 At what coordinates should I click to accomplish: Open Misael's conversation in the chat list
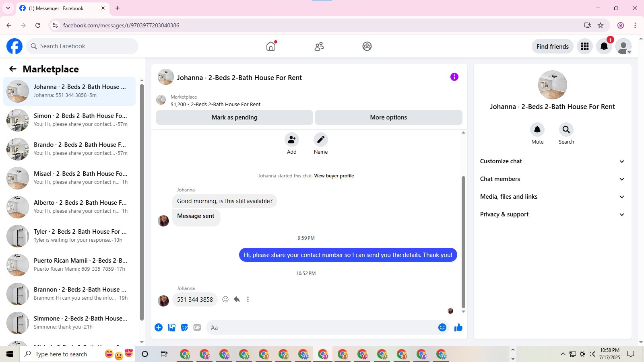tap(69, 178)
